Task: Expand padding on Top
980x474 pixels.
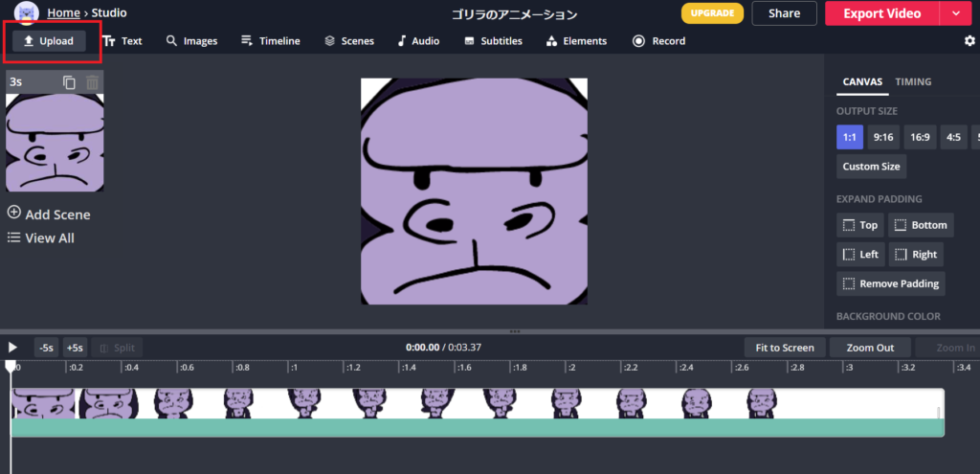Action: (x=860, y=225)
